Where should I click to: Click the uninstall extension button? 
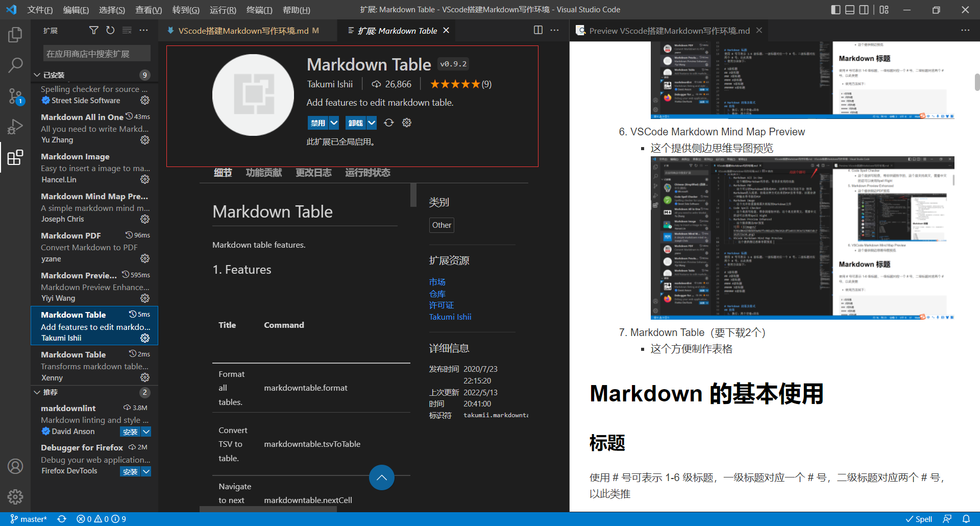(356, 123)
